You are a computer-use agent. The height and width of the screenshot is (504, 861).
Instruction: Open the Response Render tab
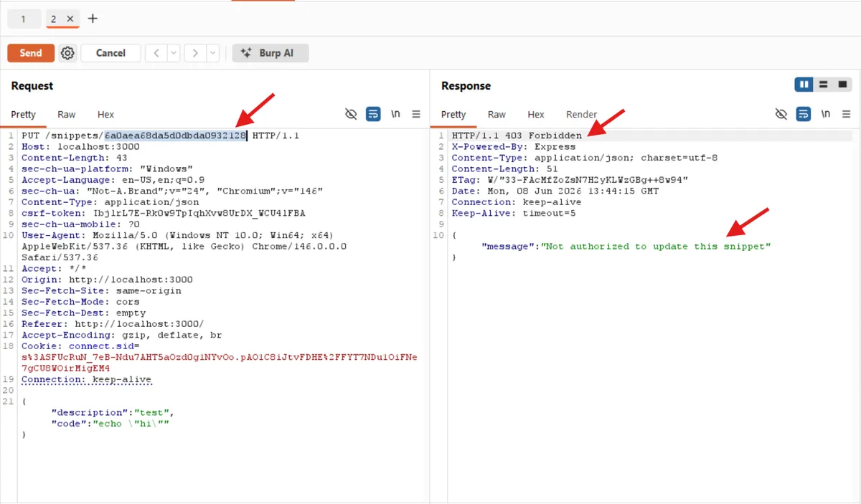(x=581, y=115)
